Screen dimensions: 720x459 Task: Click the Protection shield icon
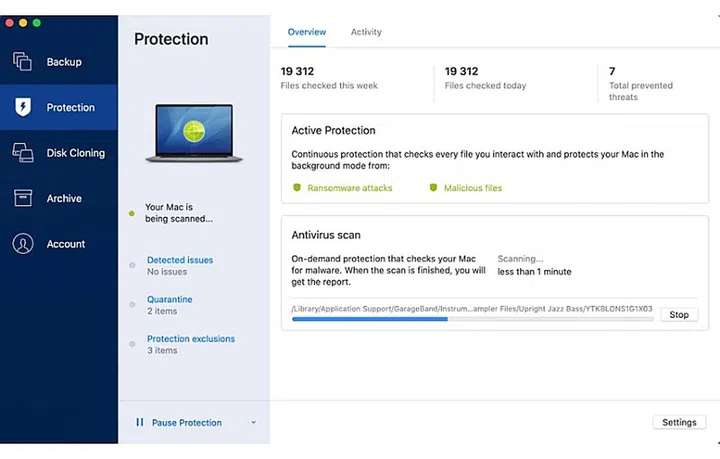22,107
